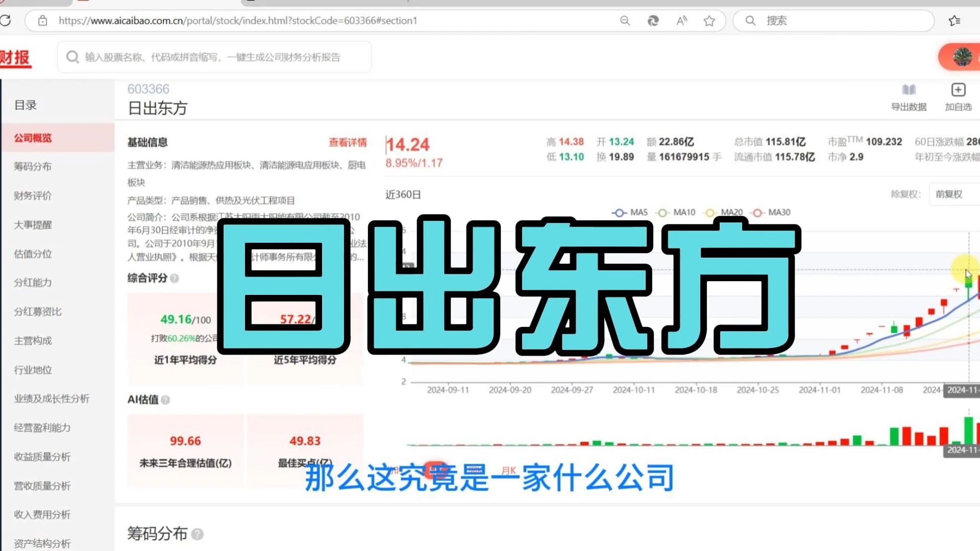The image size is (980, 551).
Task: Click the 49.16/100 近1年平均得分 card
Action: (x=185, y=338)
